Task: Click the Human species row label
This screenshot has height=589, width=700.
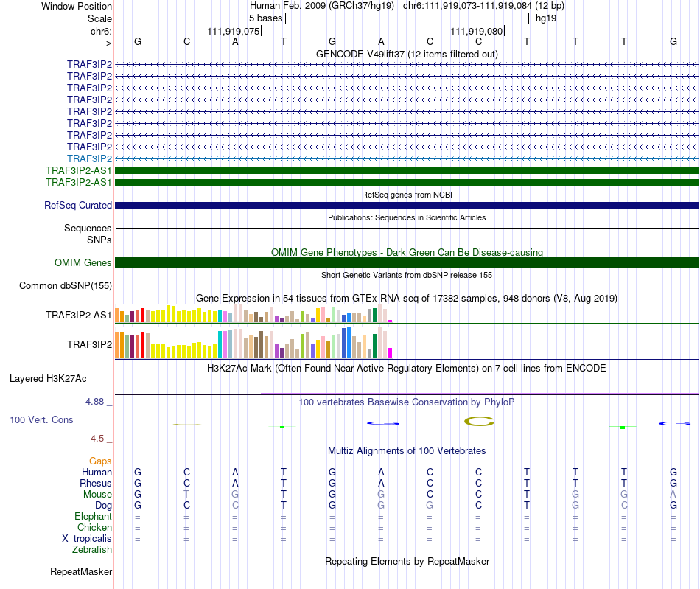Action: tap(97, 472)
